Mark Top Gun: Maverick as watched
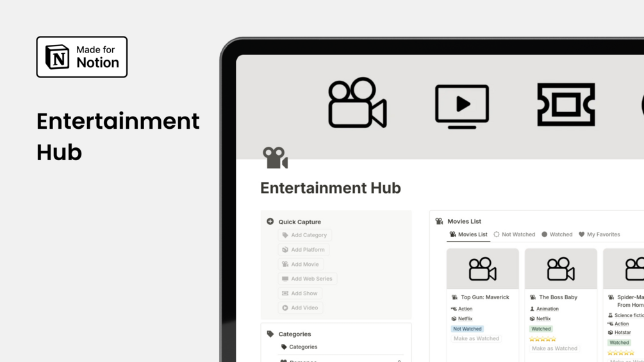The width and height of the screenshot is (644, 362). (x=476, y=338)
